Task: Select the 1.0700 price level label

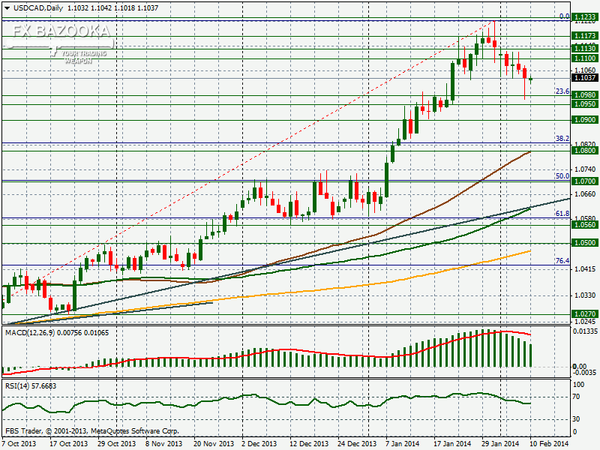Action: (585, 181)
